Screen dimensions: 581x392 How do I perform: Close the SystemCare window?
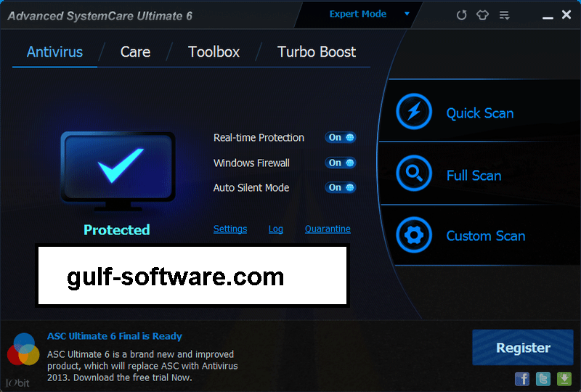[x=566, y=15]
